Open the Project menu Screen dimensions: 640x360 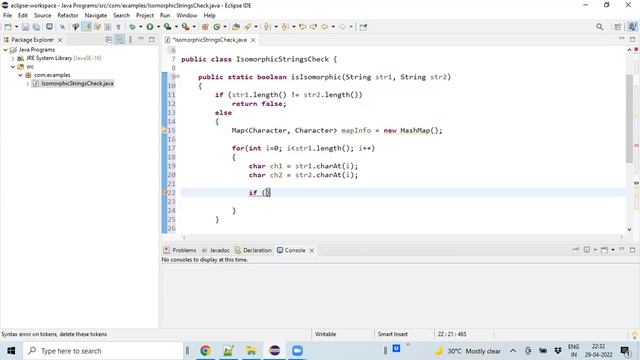pyautogui.click(x=145, y=16)
